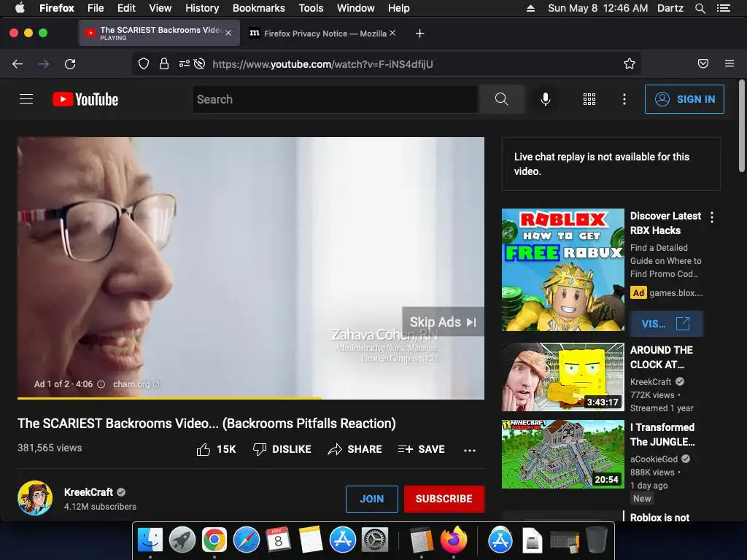Open the YouTube apps grid icon
This screenshot has width=747, height=560.
pos(589,99)
